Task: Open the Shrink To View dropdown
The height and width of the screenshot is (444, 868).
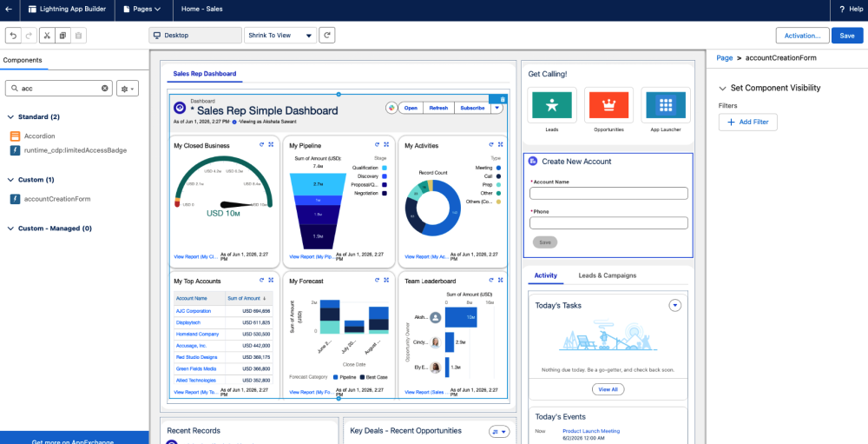Action: click(280, 36)
